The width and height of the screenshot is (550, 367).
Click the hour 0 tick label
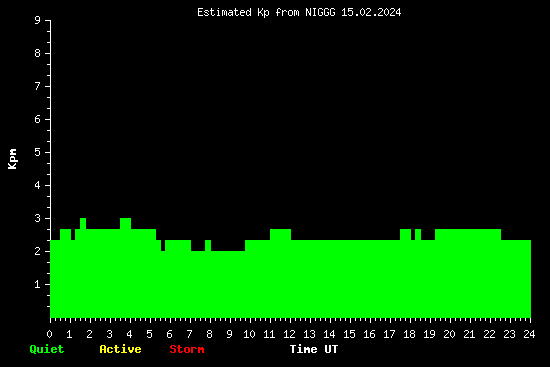tap(49, 334)
